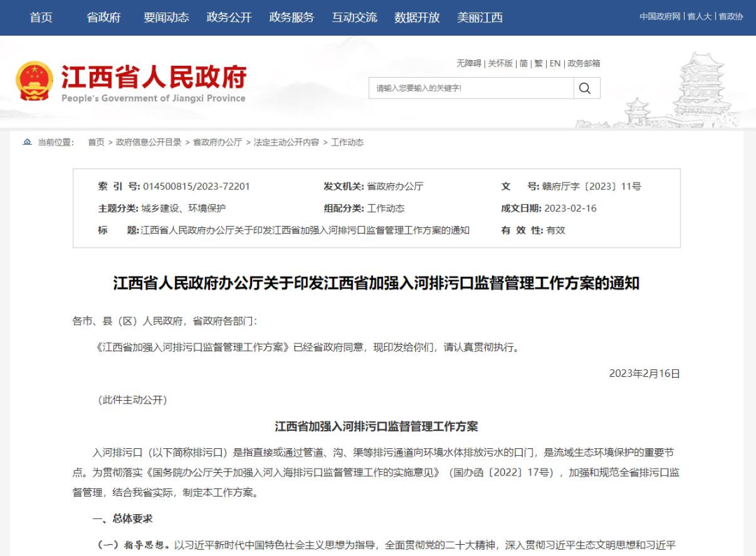Screen dimensions: 756x556
Task: Open 政务服务 navigation item
Action: (x=292, y=17)
